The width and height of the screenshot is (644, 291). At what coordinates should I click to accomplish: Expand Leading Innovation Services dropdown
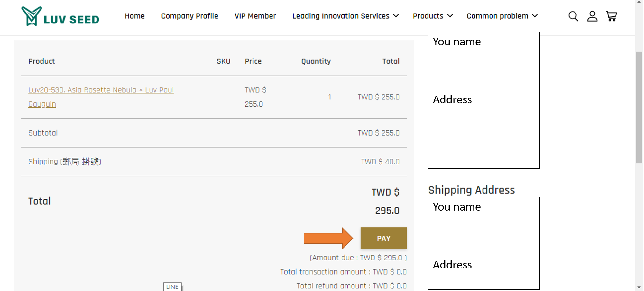tap(345, 16)
